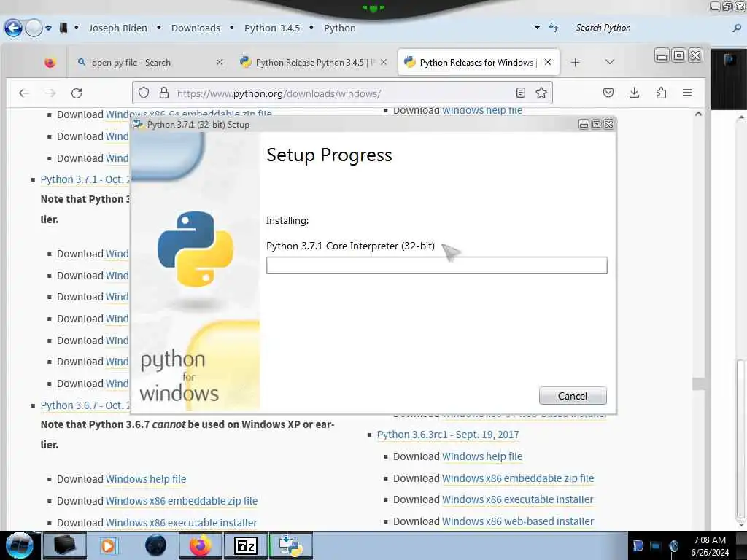Open the Pocket save icon

pyautogui.click(x=608, y=93)
